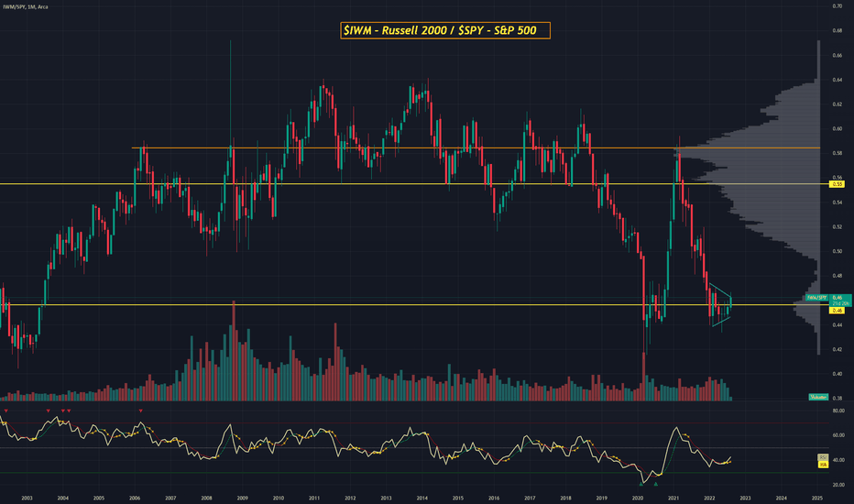Click the yellow 0.46 price line label
Viewport: 854px width, 504px height.
point(837,310)
